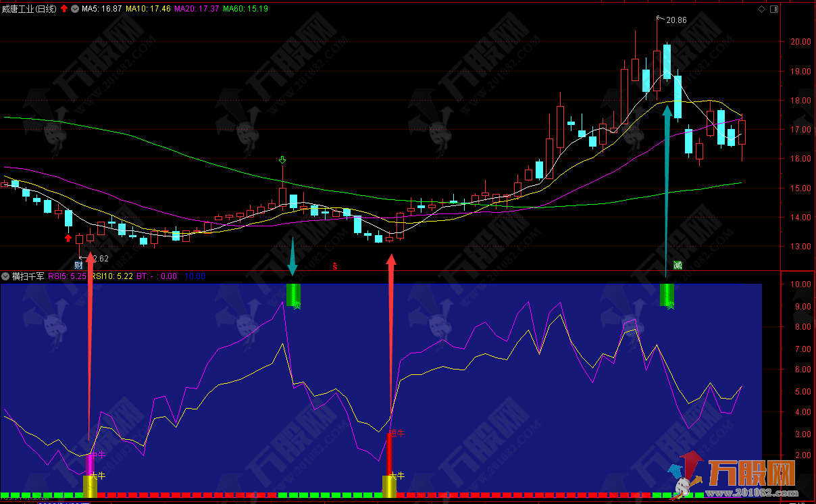Click the 横扫千军 indicator name

[28, 276]
